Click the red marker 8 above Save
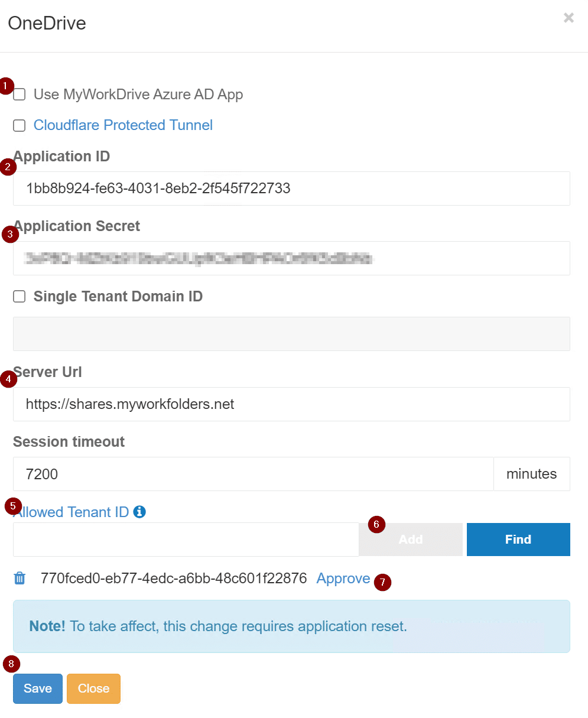The height and width of the screenshot is (718, 588). click(x=10, y=664)
